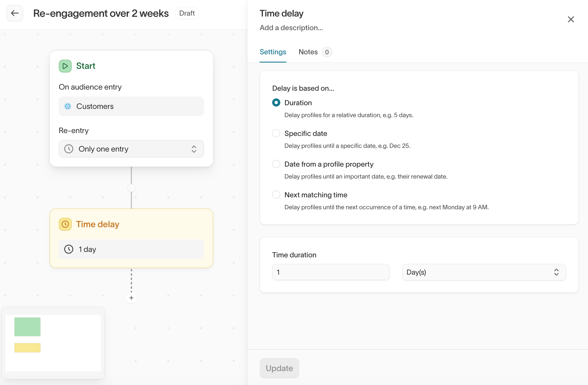The image size is (588, 385).
Task: Select the Duration radio option
Action: click(276, 103)
